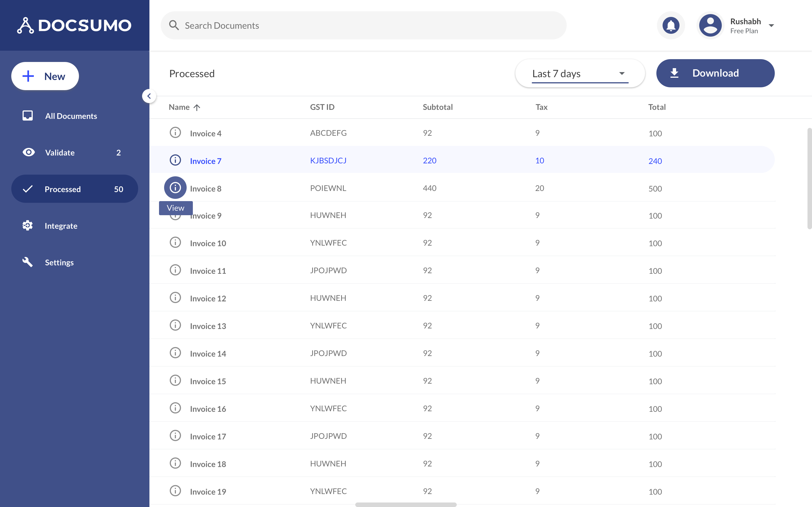Open the New document menu
Screen dimensions: 812x507
click(45, 76)
